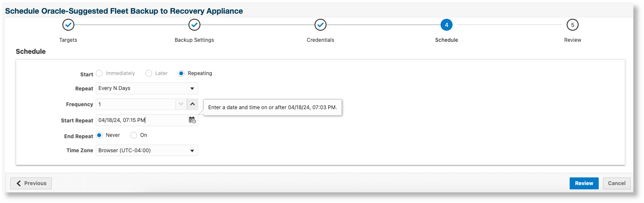Click the Previous button
Viewport: 644px width, 203px height.
[31, 183]
